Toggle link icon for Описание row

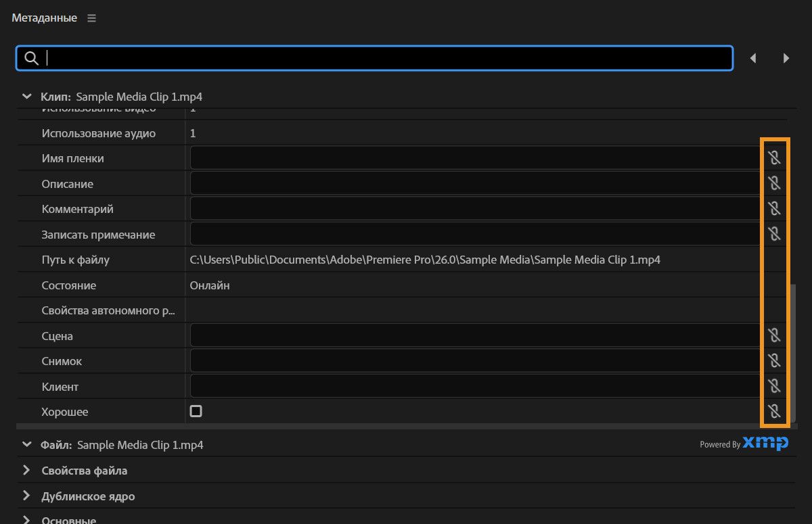(775, 183)
